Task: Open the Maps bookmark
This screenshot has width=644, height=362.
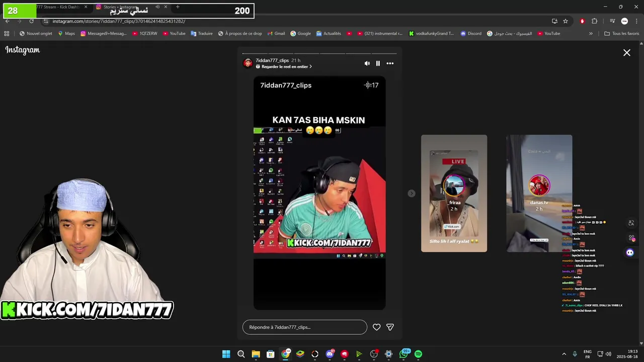Action: coord(66,34)
